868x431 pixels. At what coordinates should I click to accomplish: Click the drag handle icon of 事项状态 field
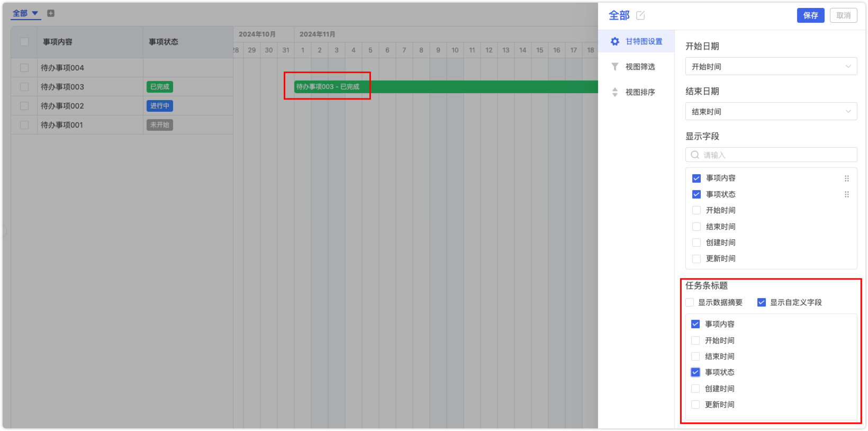pos(847,194)
